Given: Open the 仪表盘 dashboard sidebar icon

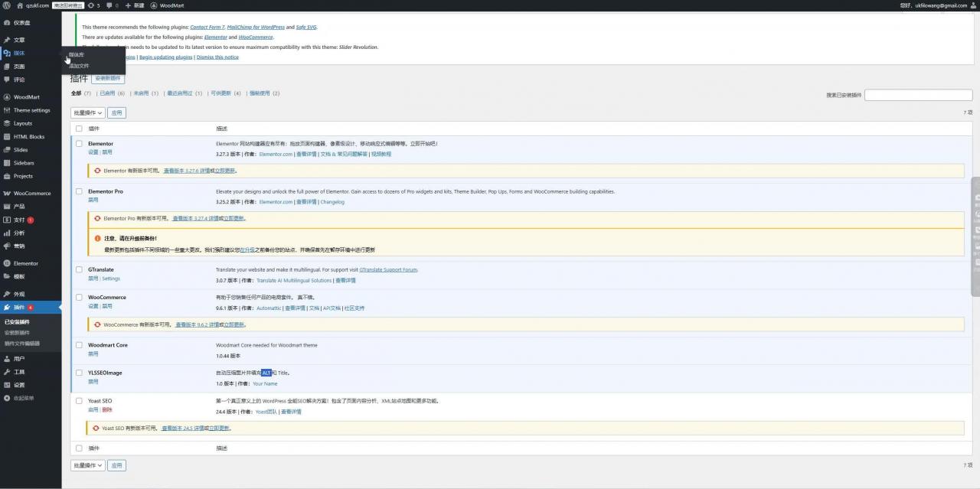Looking at the screenshot, I should [7, 22].
